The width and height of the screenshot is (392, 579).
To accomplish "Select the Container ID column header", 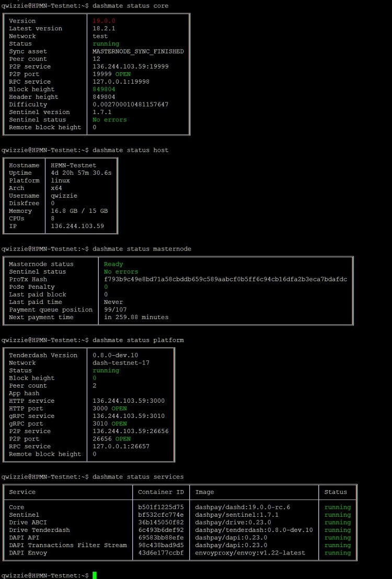I will point(160,492).
